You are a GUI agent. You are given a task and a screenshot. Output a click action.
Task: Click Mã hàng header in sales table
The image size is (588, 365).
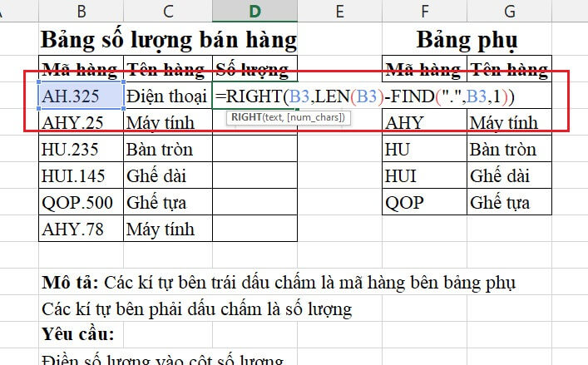coord(81,68)
